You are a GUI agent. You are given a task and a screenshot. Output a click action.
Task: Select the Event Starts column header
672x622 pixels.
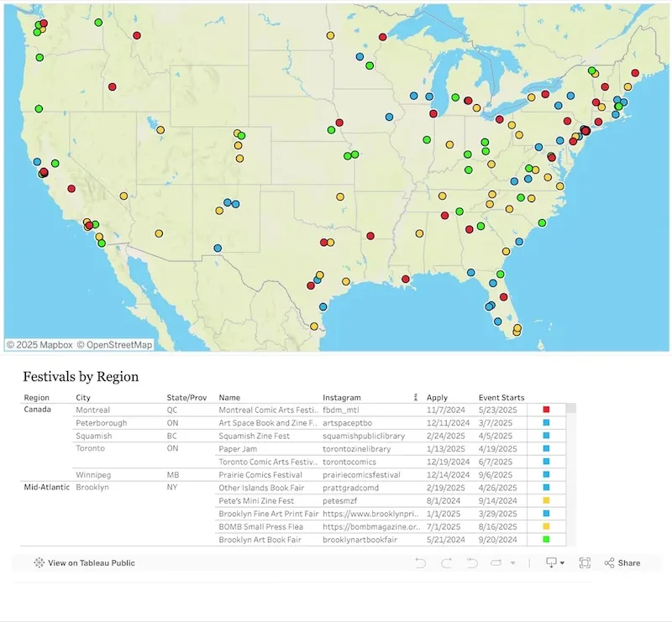coord(501,398)
